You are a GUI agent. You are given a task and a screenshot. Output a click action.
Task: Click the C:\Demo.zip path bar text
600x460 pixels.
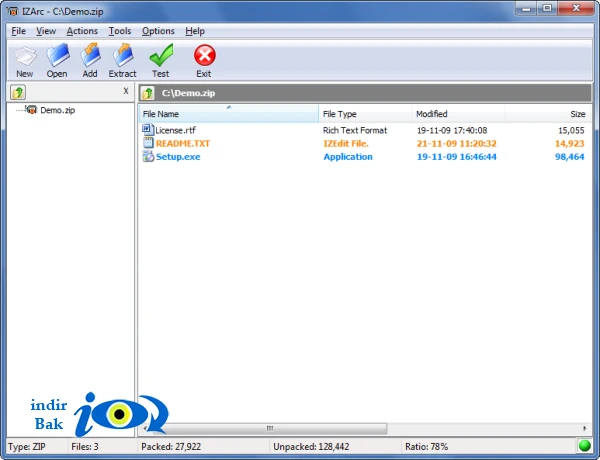click(x=188, y=93)
